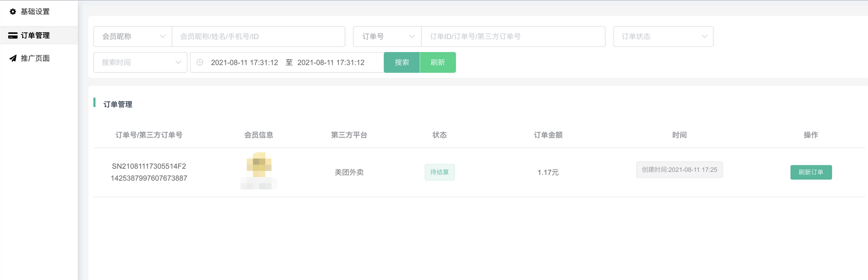Expand the 会员昵称 dropdown
The height and width of the screenshot is (280, 868).
click(133, 37)
